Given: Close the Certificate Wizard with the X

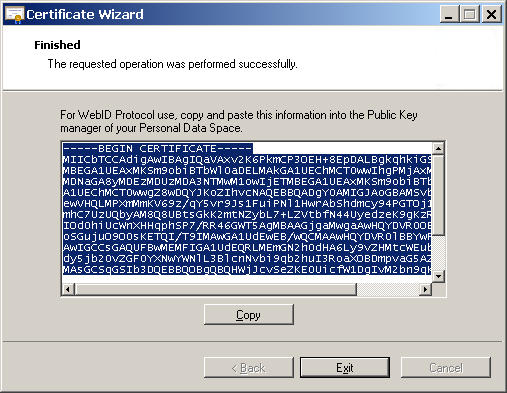Looking at the screenshot, I should coord(491,15).
